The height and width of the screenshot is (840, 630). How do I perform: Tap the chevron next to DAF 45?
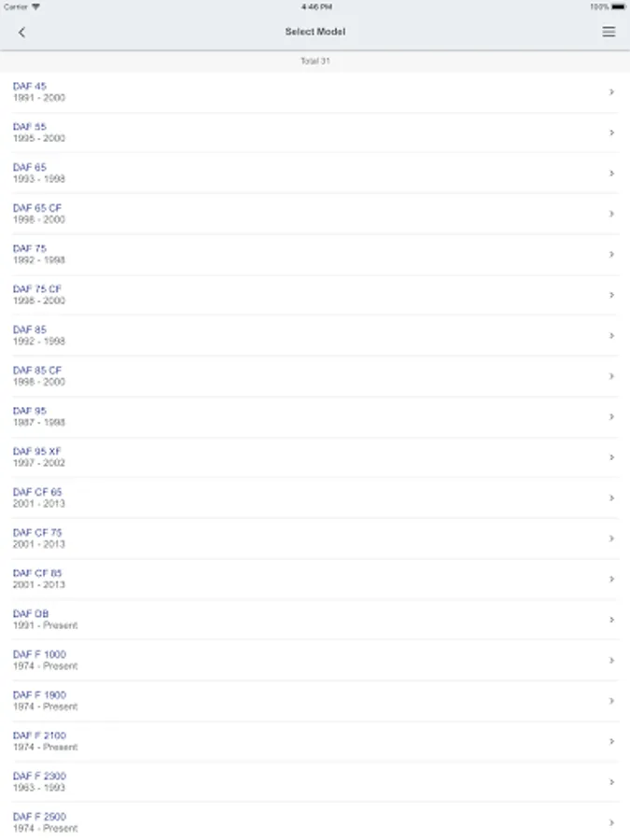pyautogui.click(x=611, y=92)
